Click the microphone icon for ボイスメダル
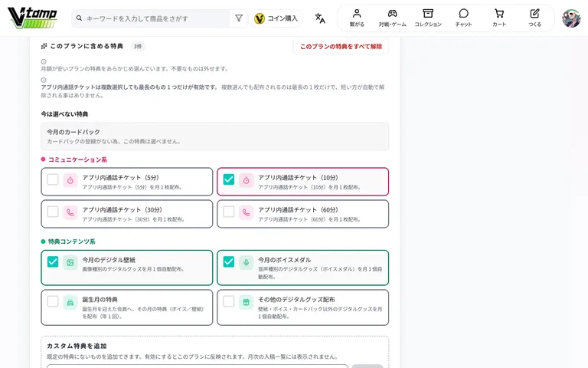Viewport: 588px width, 368px height. pos(246,263)
